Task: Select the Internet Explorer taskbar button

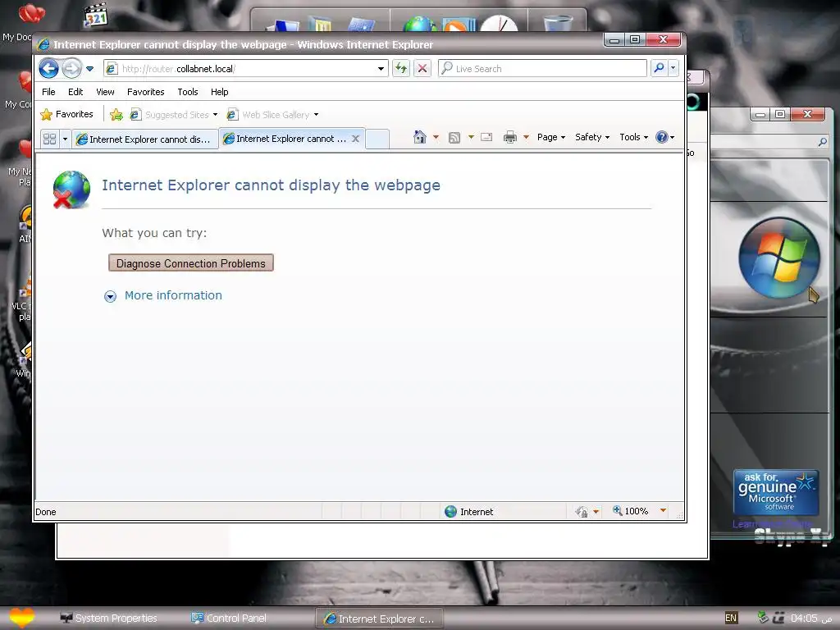Action: (x=379, y=619)
